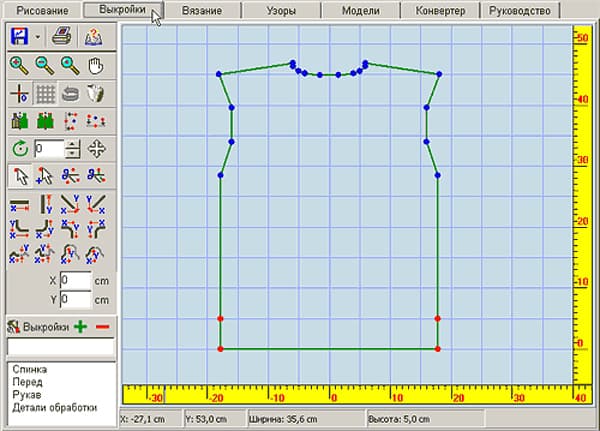600x431 pixels.
Task: Select the zoom out magnifier tool
Action: tap(45, 65)
